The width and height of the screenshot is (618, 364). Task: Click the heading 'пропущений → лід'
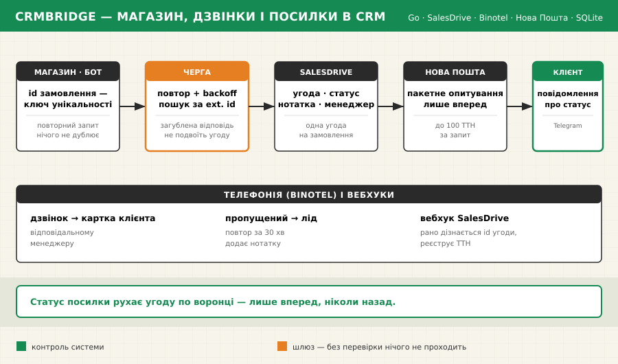point(271,218)
